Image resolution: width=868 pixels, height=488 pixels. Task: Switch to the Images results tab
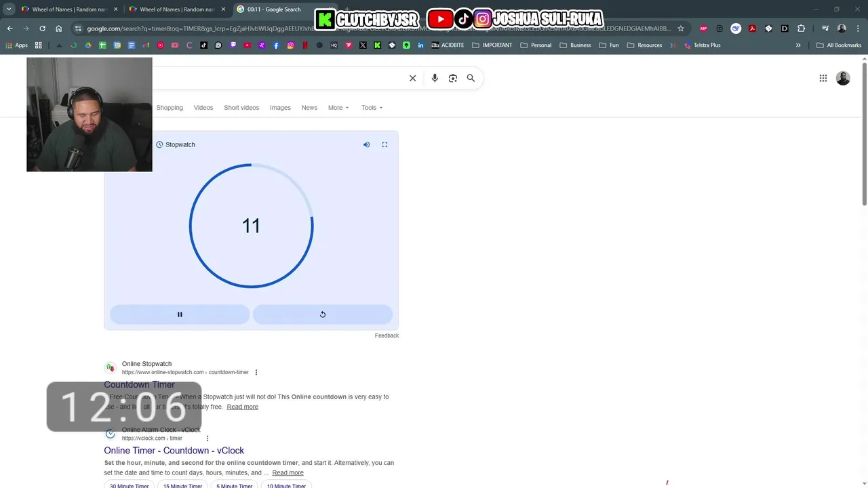tap(280, 108)
